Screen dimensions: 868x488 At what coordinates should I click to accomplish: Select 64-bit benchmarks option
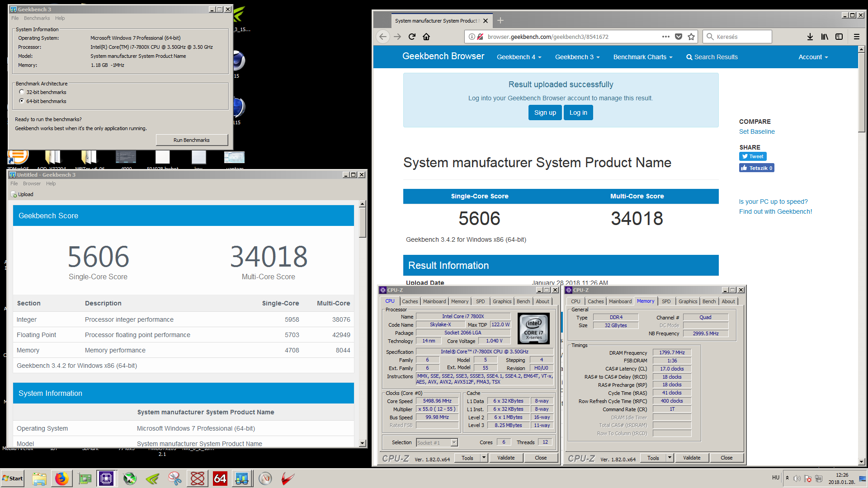(x=22, y=101)
